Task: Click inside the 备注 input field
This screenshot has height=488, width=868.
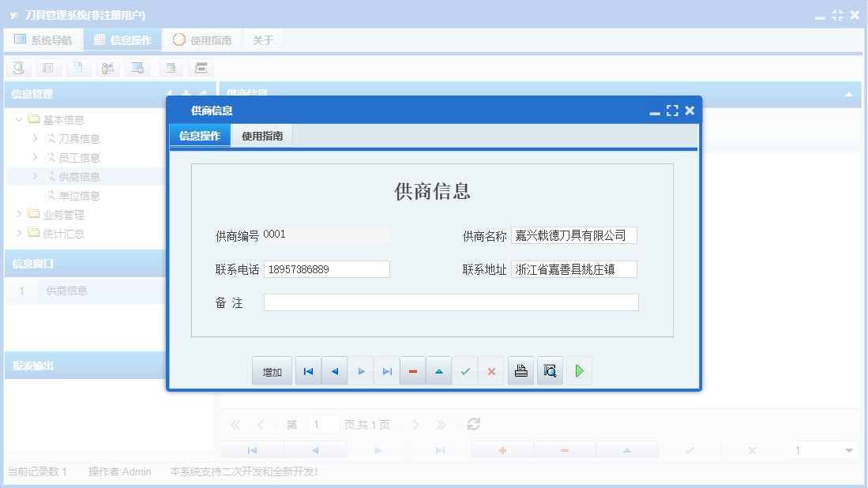Action: pos(450,302)
